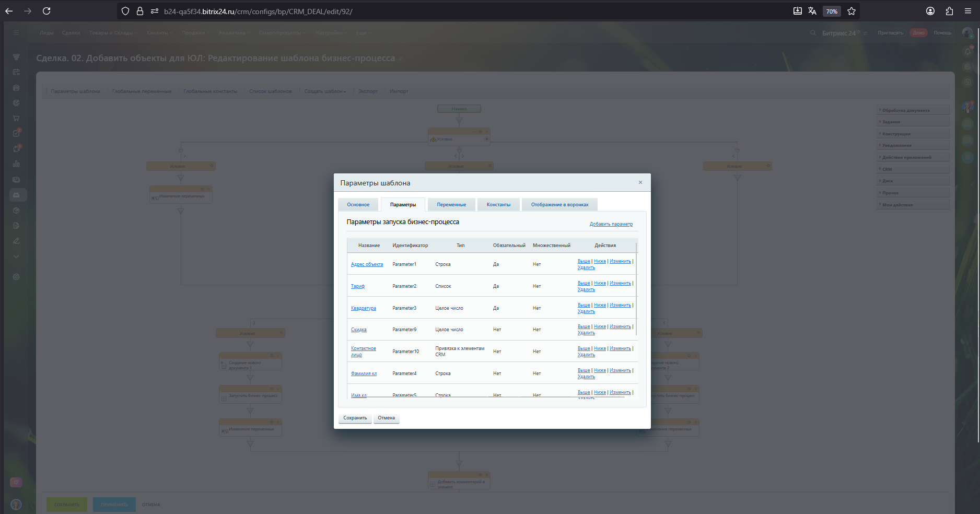
Task: Switch to the Основное tab
Action: [358, 205]
